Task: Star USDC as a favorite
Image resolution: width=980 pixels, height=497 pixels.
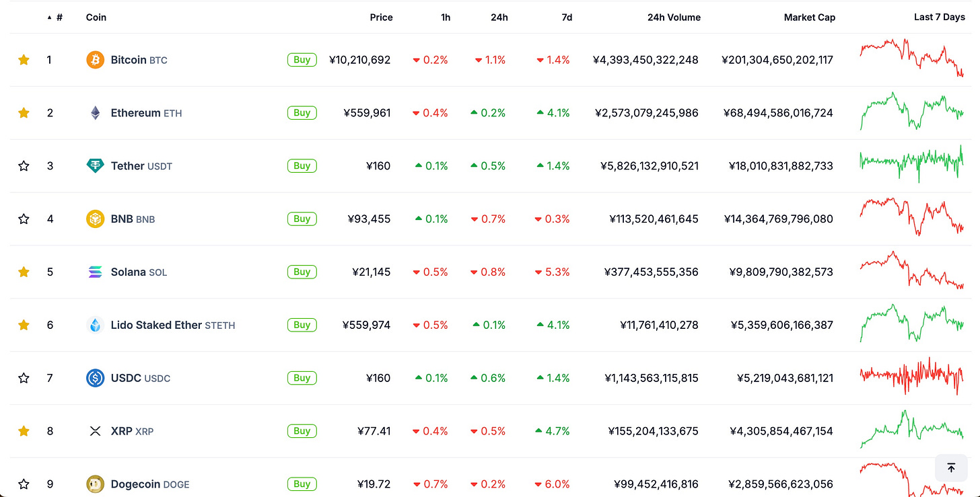Action: (x=24, y=378)
